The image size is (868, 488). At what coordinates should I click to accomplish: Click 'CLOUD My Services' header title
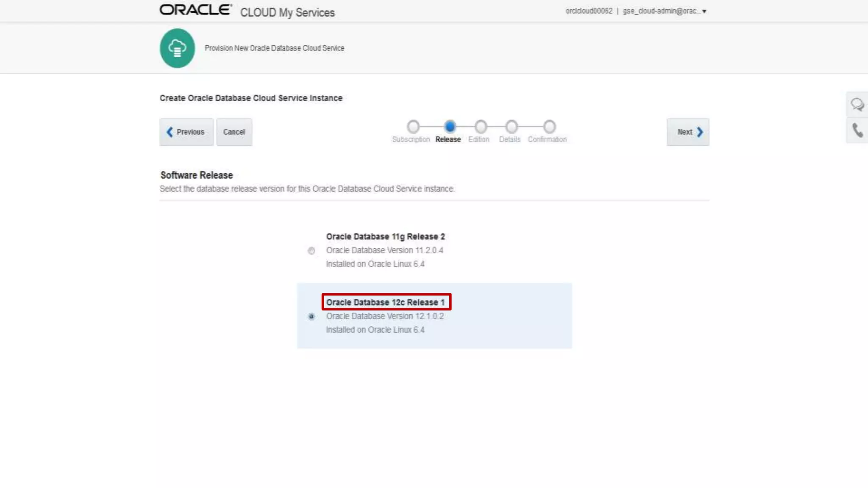pyautogui.click(x=287, y=12)
